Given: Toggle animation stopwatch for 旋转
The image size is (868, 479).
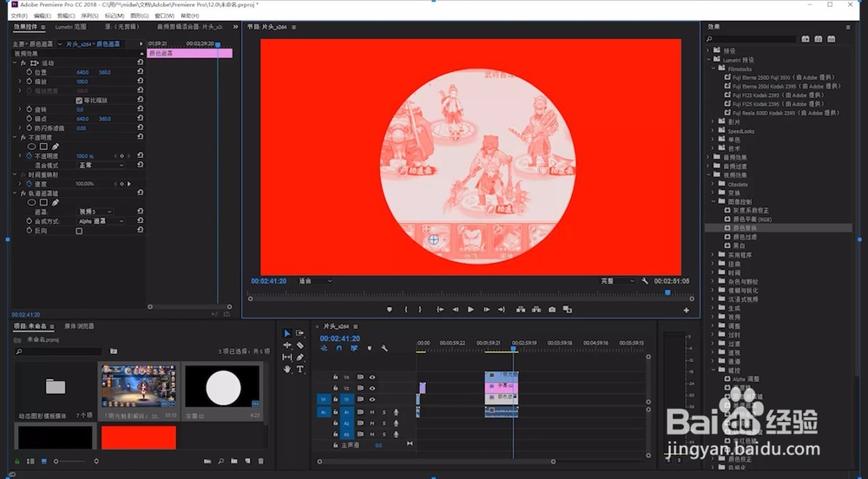Looking at the screenshot, I should pos(30,109).
